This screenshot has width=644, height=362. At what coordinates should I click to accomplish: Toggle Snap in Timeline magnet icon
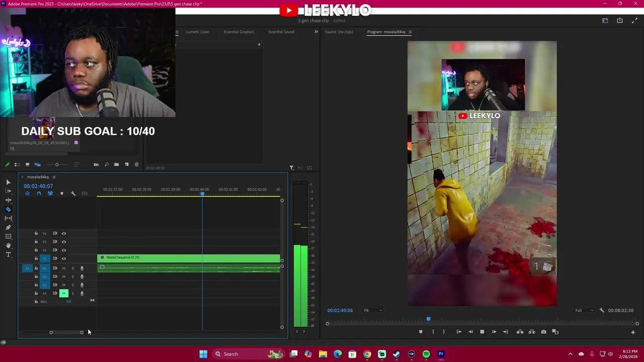[x=39, y=194]
